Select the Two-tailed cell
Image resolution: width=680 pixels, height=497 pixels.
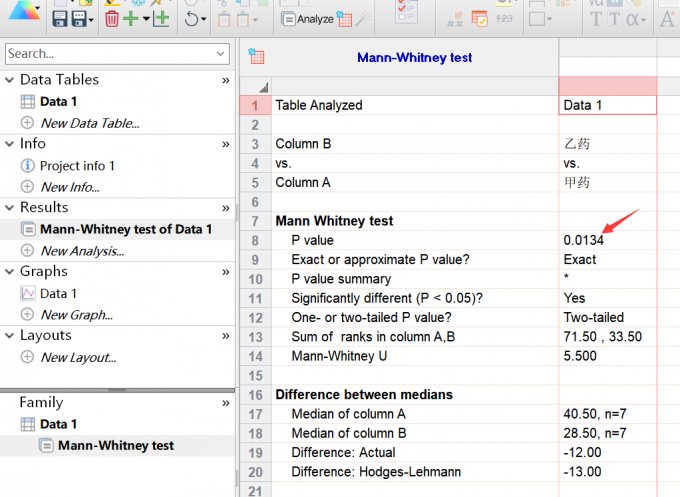pos(608,317)
